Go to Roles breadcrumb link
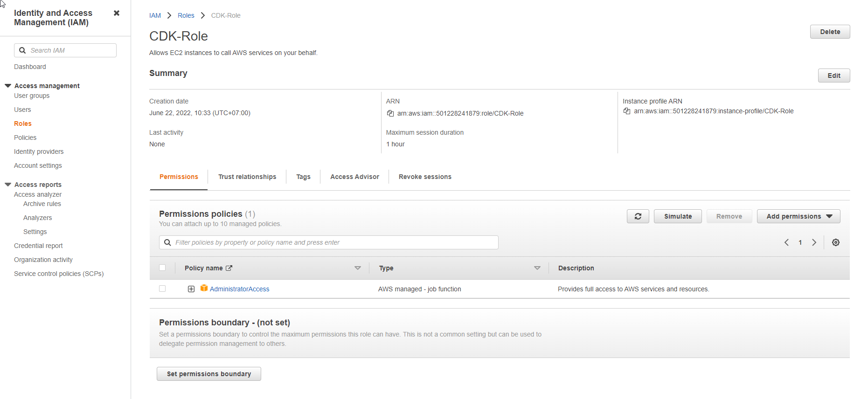The height and width of the screenshot is (399, 868). (186, 15)
